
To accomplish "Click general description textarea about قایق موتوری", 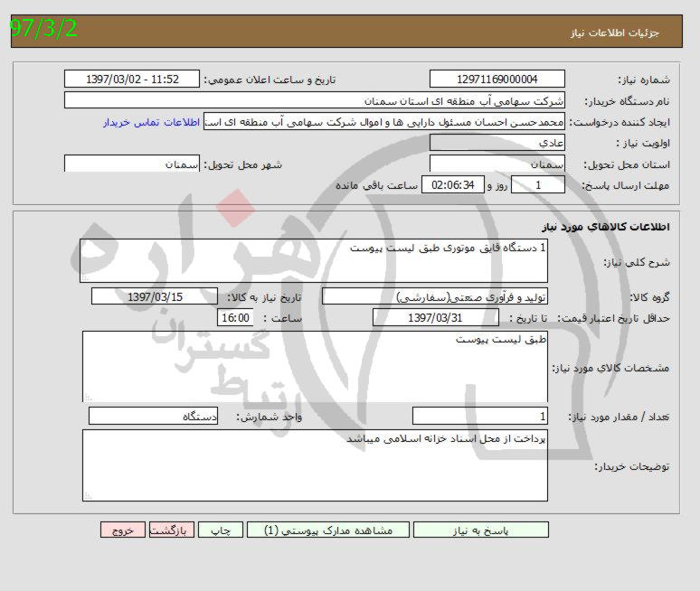I will tap(314, 261).
